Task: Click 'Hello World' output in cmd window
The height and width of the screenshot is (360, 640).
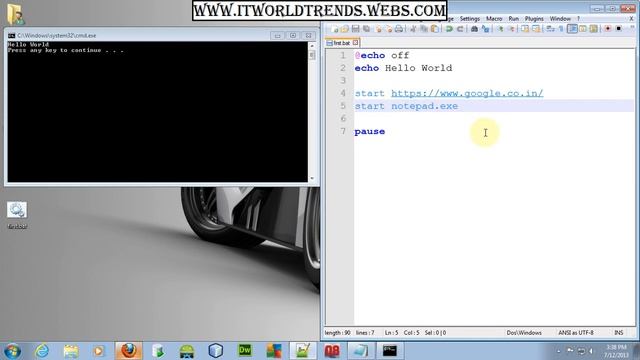Action: click(28, 44)
